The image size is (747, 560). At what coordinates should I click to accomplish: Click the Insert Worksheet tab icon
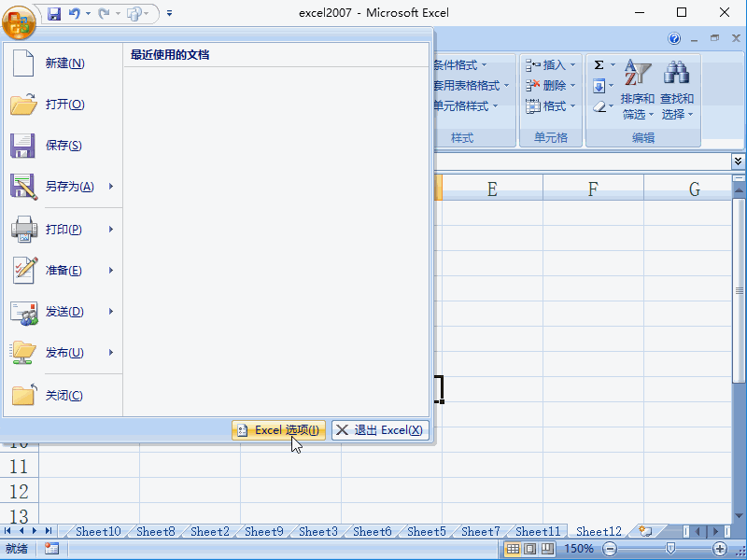point(645,531)
